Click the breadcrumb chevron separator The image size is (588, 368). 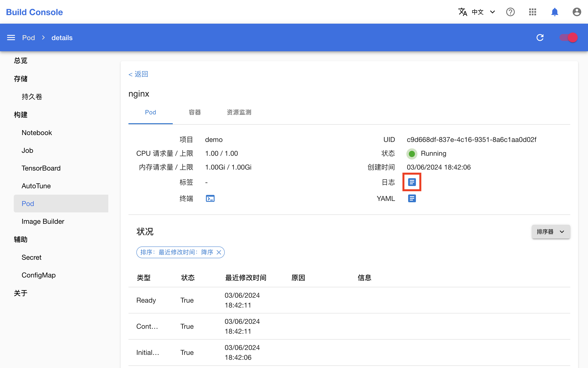click(x=43, y=37)
